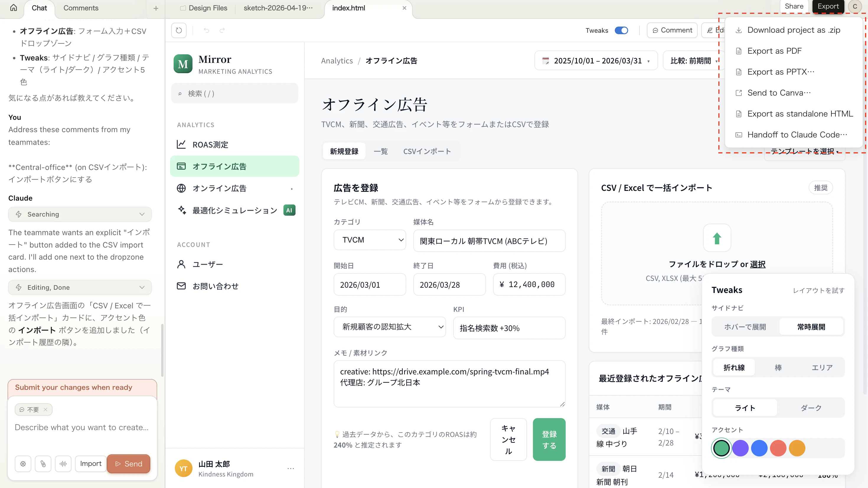Click the キャンセル button
The height and width of the screenshot is (488, 868).
508,440
